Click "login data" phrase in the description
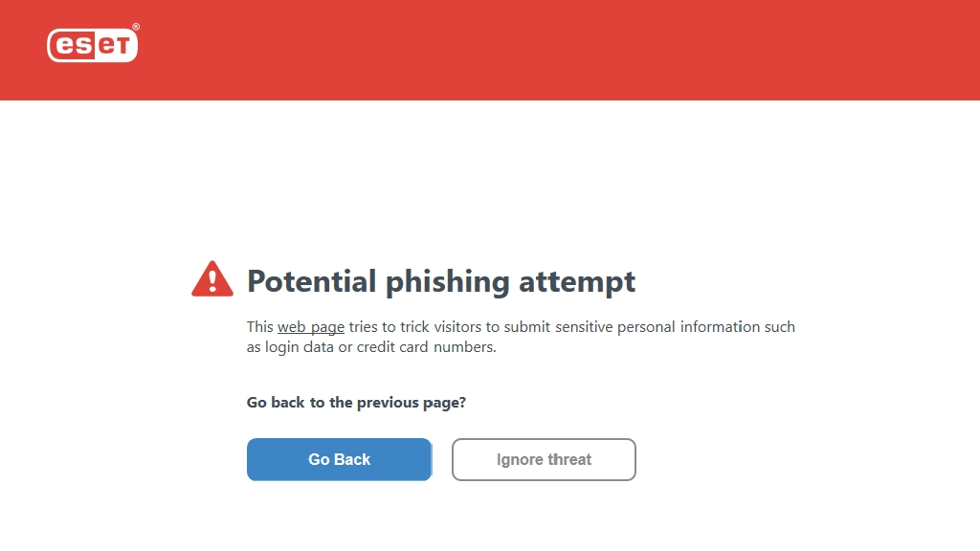Screen dimensions: 980x551 point(299,347)
